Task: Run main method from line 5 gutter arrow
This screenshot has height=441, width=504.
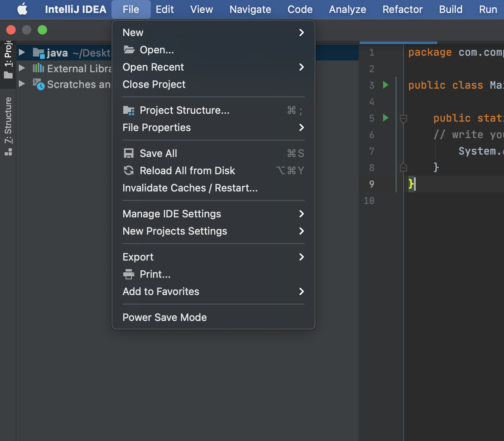Action: pos(385,118)
